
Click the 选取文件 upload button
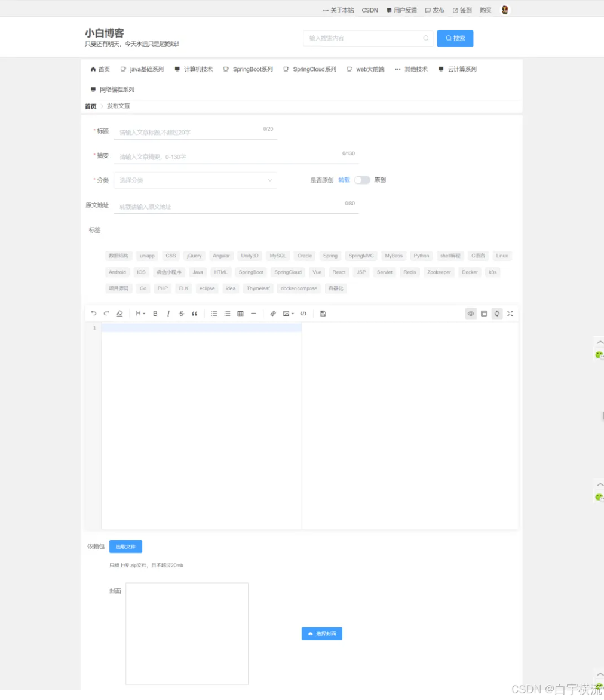click(125, 546)
